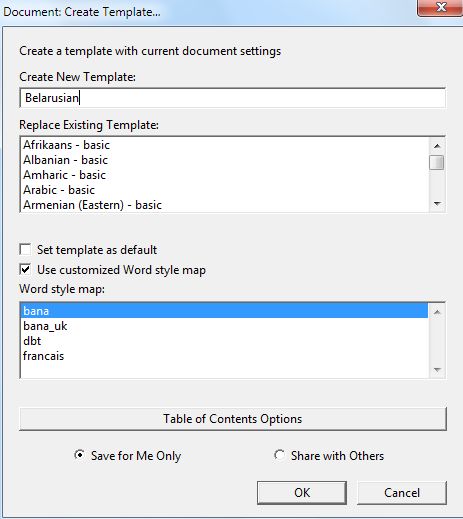Close the dialog with the red X

[x=441, y=7]
